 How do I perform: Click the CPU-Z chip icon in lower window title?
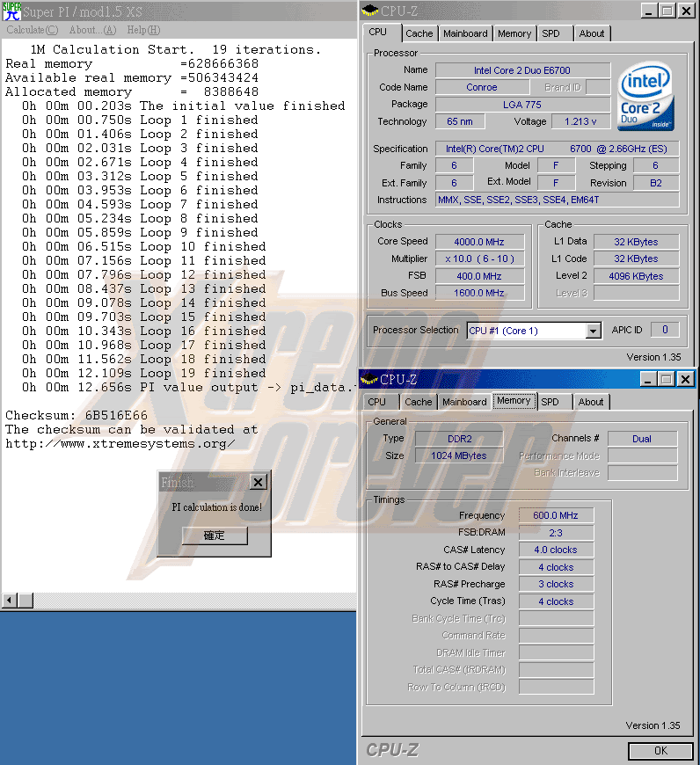click(369, 379)
